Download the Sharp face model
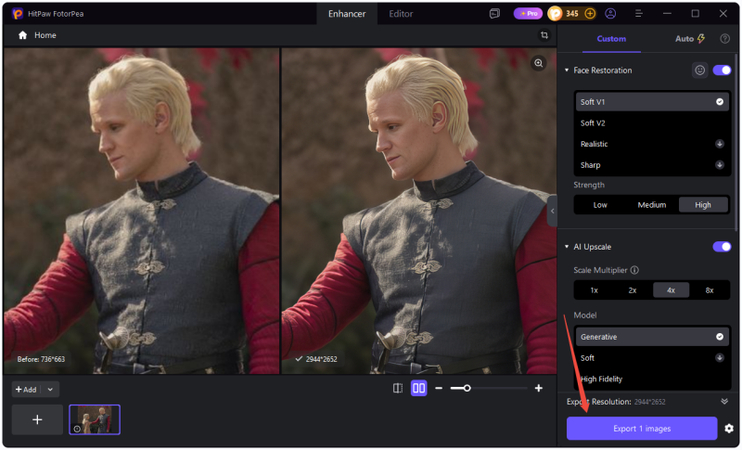Viewport: 742px width, 450px height. pyautogui.click(x=719, y=165)
